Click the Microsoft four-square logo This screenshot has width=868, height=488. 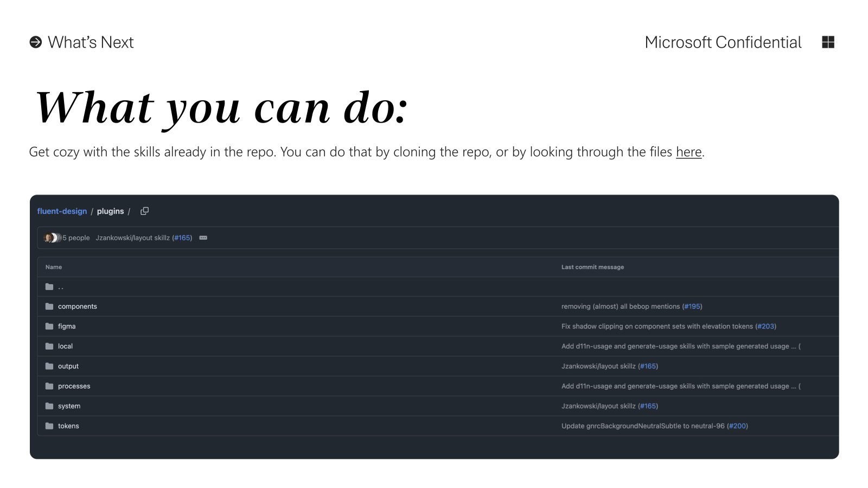(828, 42)
